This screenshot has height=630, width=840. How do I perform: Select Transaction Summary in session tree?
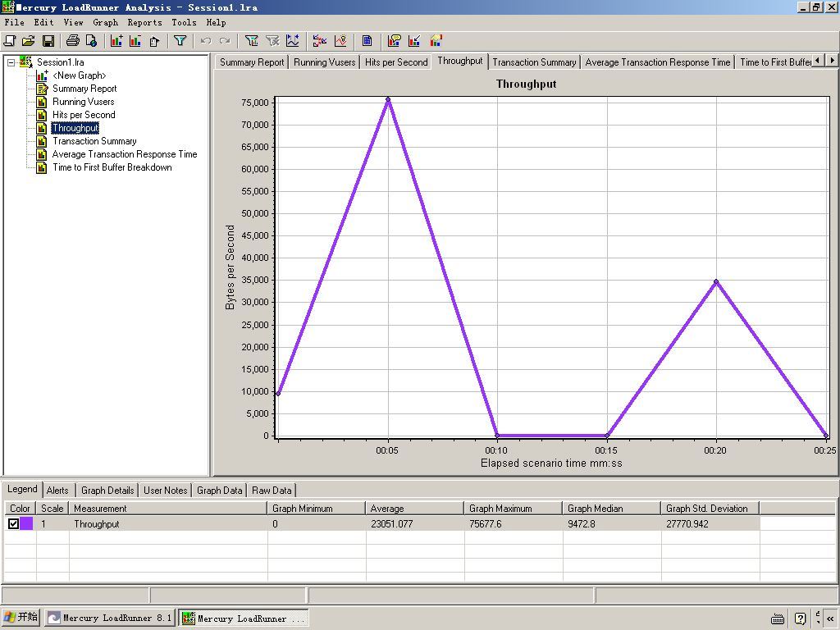pos(94,141)
